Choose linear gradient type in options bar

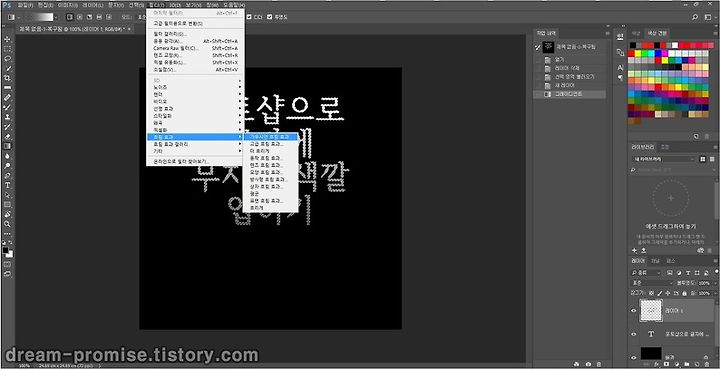click(x=70, y=17)
